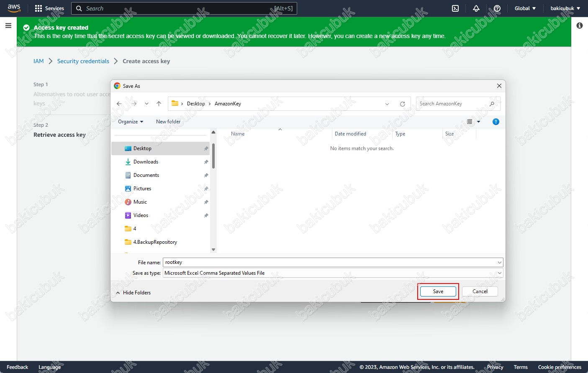This screenshot has width=588, height=373.
Task: Click the AWS logo home icon
Action: 14,8
